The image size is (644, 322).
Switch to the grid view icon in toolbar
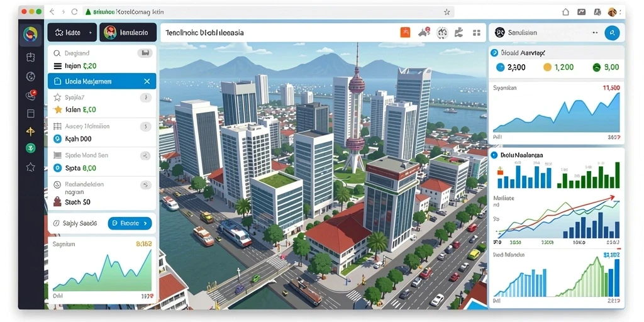(x=477, y=33)
